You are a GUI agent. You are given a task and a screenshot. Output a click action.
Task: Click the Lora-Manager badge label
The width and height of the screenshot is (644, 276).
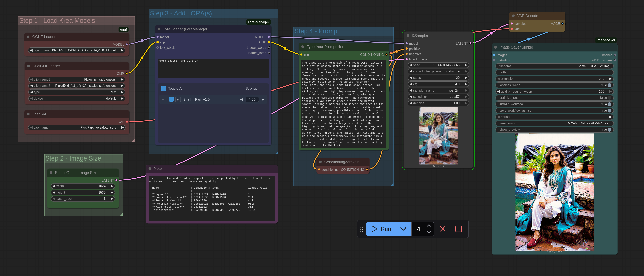[x=258, y=22]
